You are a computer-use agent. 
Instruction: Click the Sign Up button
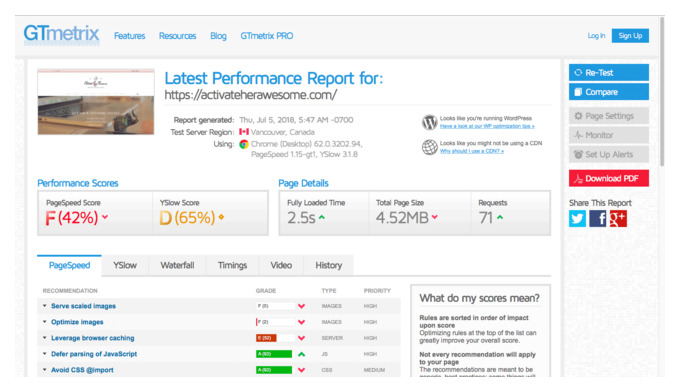coord(630,36)
